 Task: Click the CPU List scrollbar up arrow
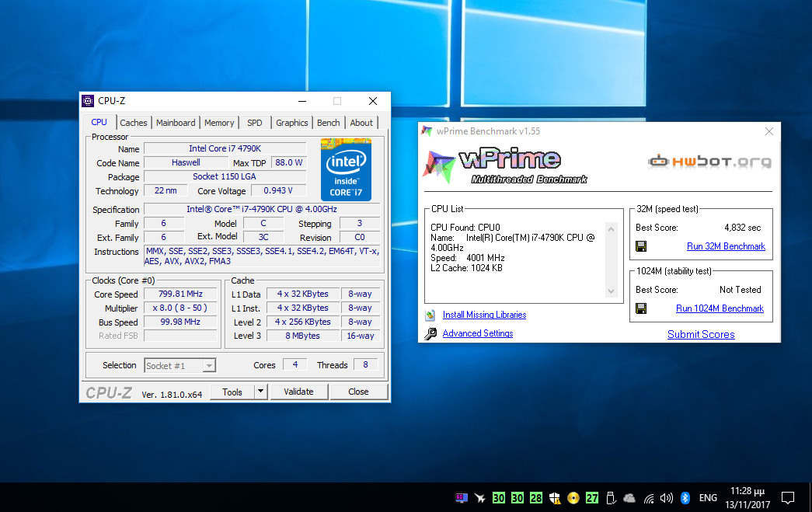pyautogui.click(x=611, y=229)
